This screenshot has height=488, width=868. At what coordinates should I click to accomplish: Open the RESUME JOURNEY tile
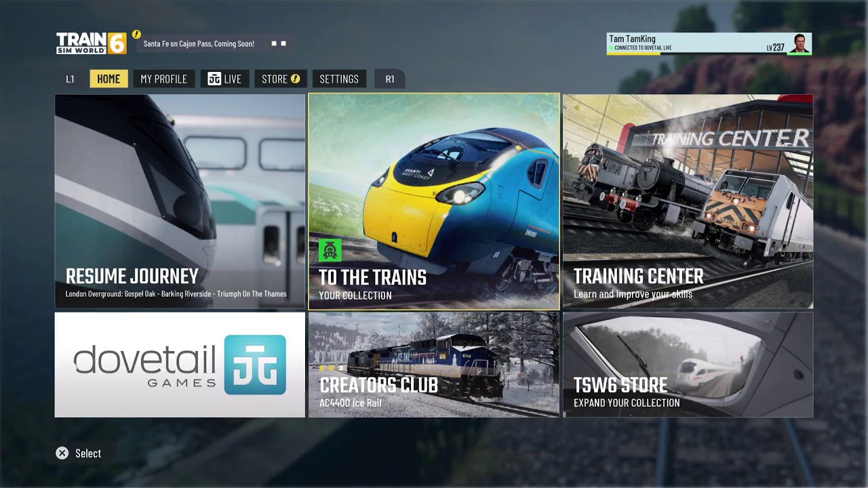click(x=180, y=201)
